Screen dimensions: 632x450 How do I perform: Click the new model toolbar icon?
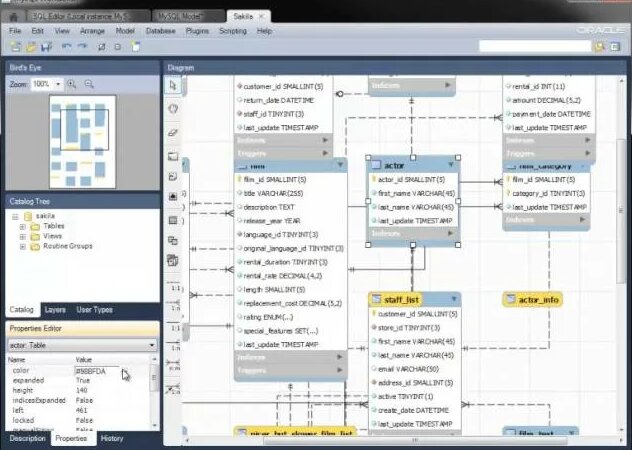pyautogui.click(x=16, y=47)
